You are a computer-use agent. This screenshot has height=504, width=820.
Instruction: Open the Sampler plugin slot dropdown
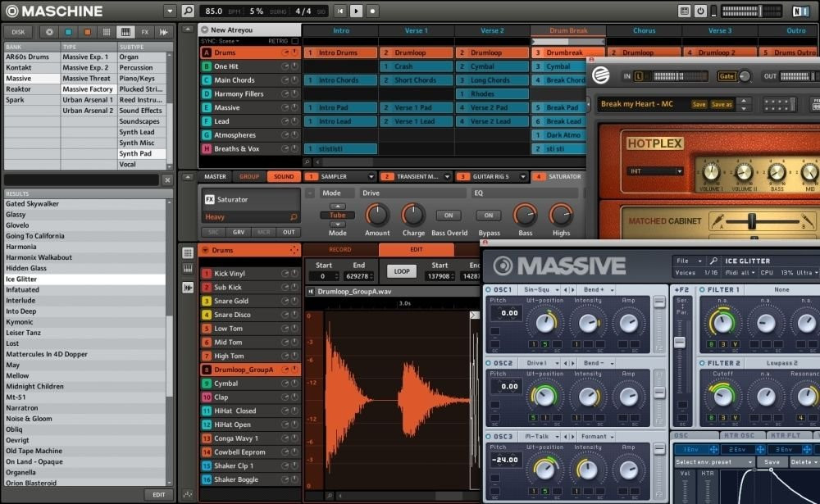(x=371, y=176)
